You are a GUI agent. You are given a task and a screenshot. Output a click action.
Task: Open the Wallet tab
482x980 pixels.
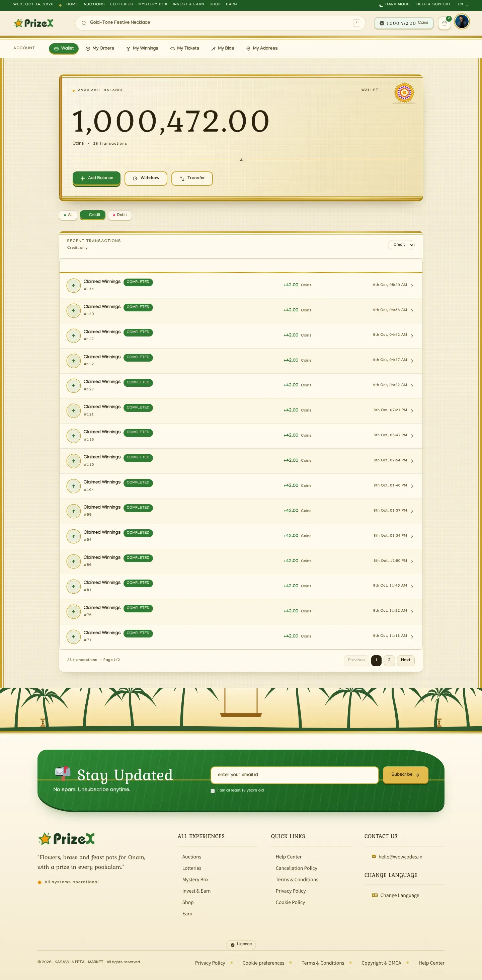tap(64, 48)
